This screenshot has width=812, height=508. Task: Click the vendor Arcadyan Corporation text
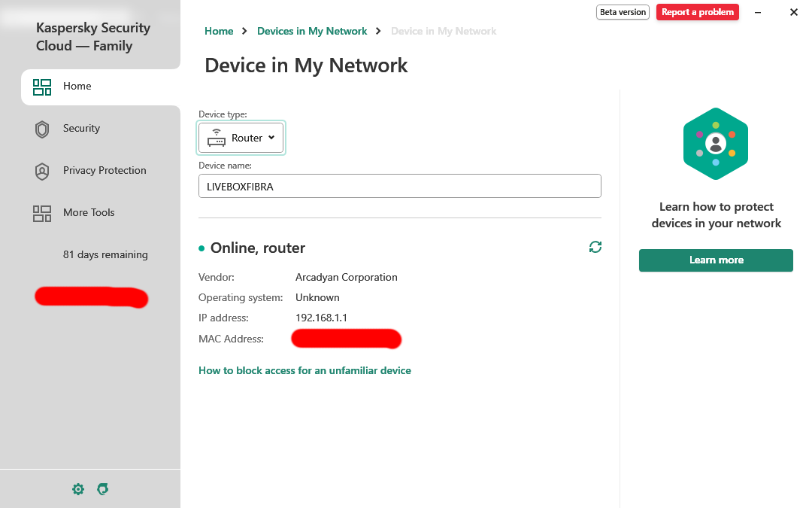click(347, 277)
